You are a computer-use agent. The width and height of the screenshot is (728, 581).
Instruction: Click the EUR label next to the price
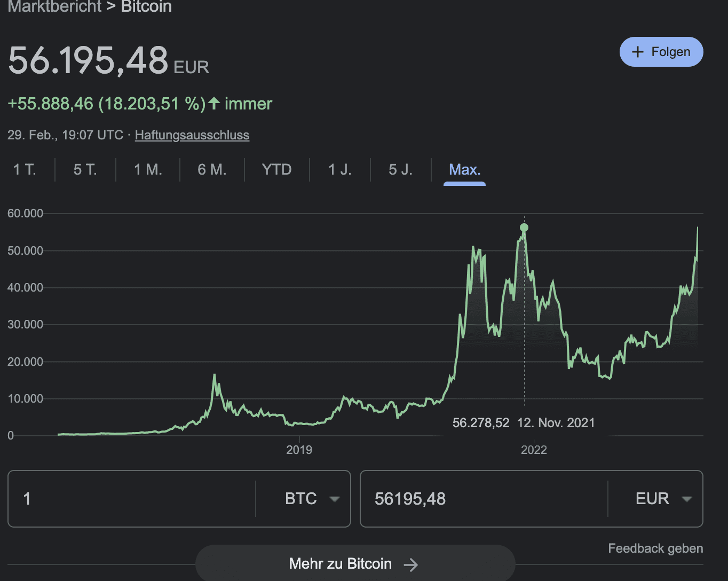click(191, 67)
